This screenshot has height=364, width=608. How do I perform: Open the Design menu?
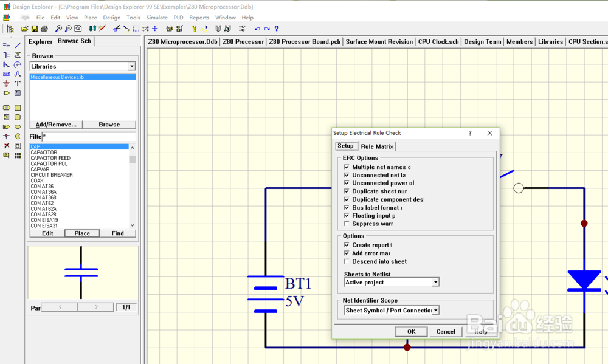(112, 18)
